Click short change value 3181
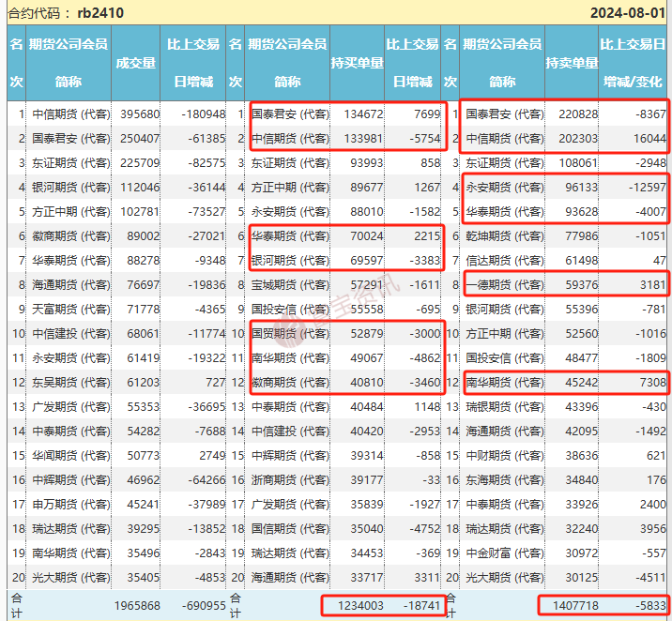672x621 pixels. click(x=653, y=285)
